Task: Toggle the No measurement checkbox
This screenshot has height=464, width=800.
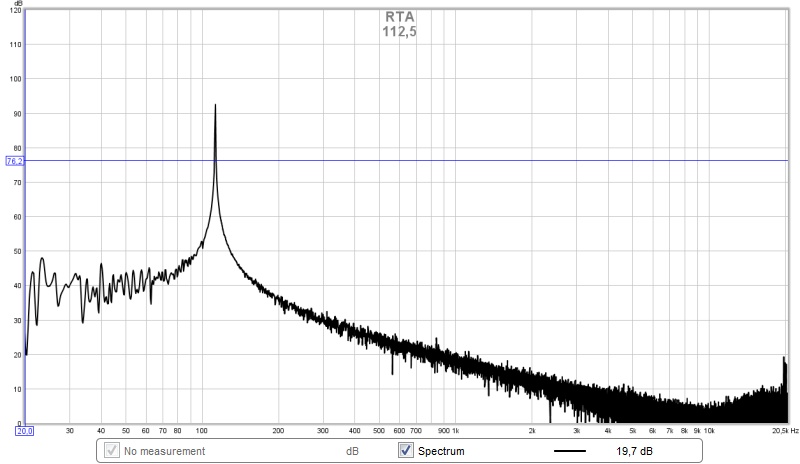Action: (x=112, y=450)
